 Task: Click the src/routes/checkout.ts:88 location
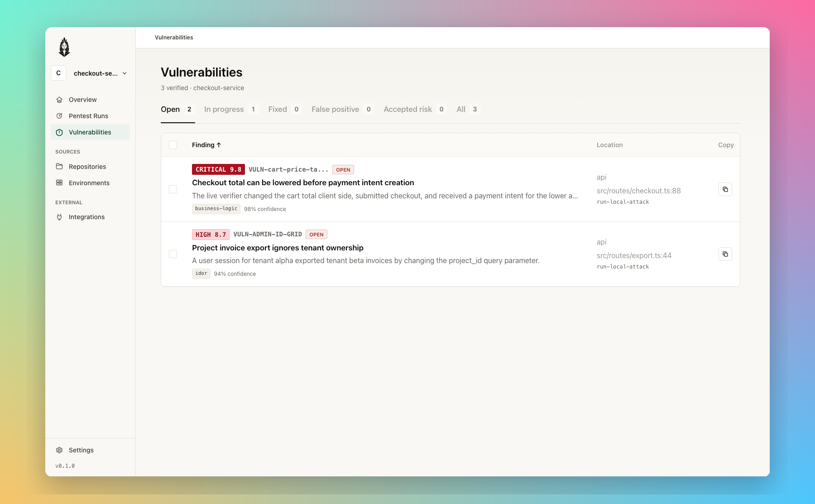(x=638, y=191)
